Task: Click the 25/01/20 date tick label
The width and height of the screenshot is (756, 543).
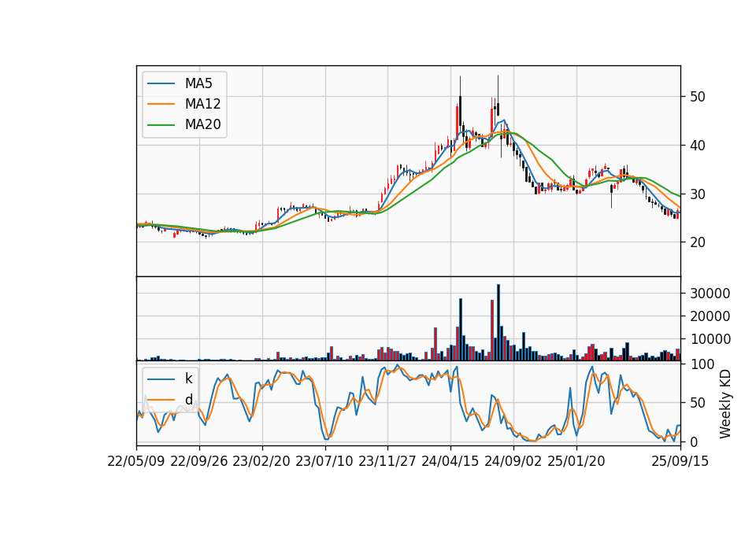Action: click(576, 461)
